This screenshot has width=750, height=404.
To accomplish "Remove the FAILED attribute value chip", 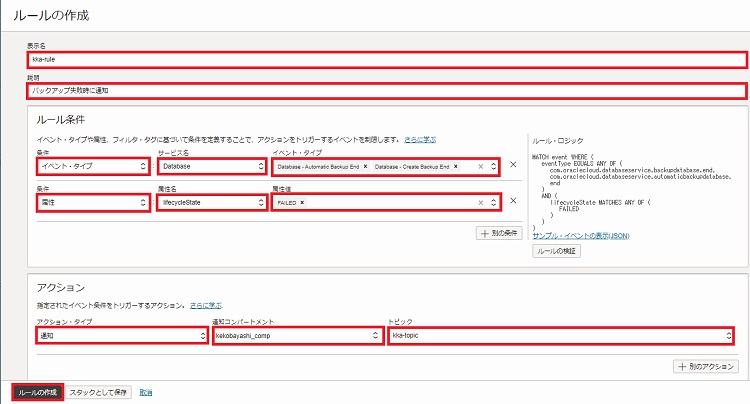I will pos(302,202).
